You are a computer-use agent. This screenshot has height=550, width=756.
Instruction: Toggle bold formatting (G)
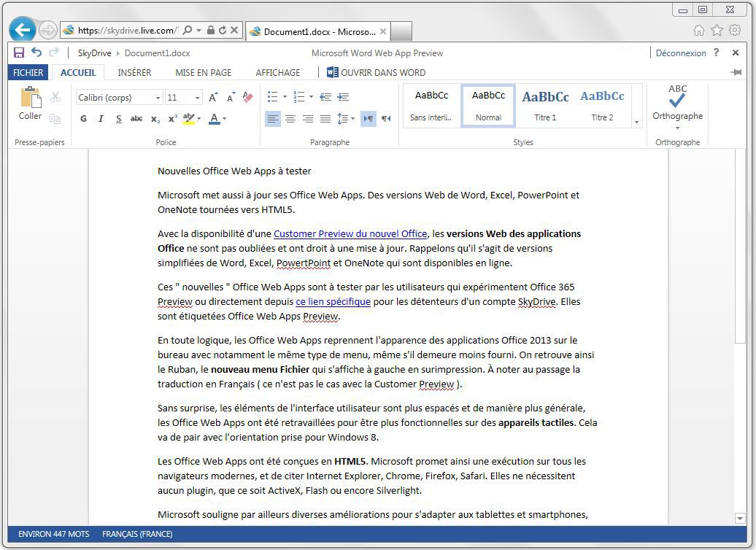[x=83, y=119]
